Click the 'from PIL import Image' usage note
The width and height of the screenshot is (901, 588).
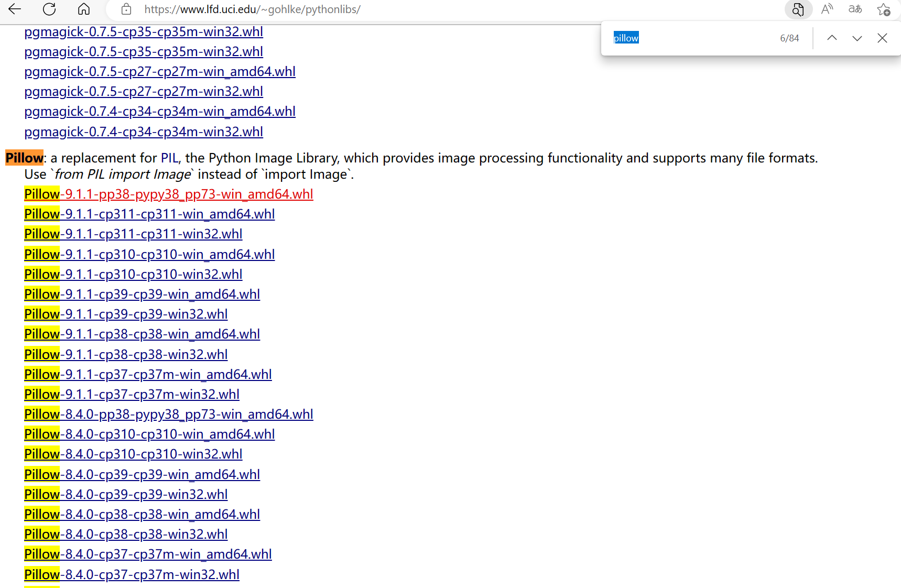coord(123,175)
